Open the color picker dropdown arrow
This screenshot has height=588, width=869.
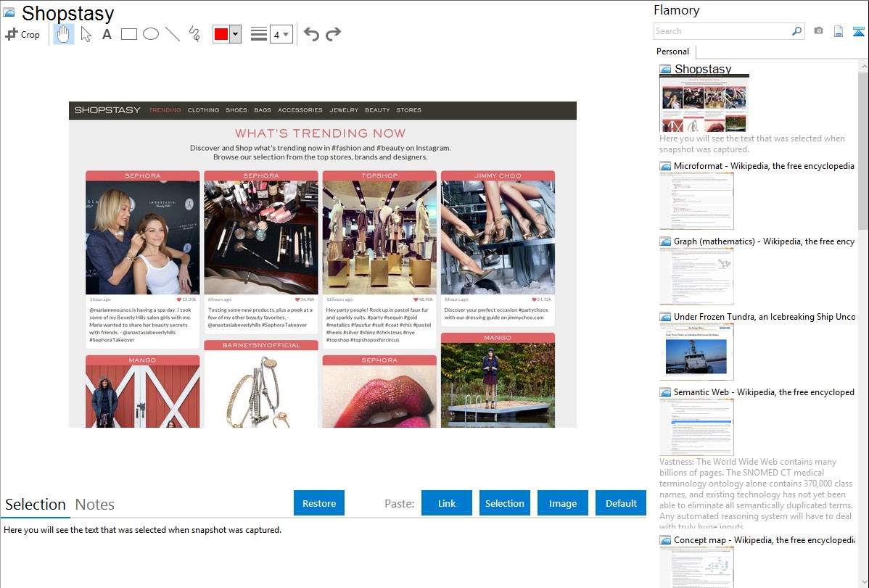click(235, 34)
